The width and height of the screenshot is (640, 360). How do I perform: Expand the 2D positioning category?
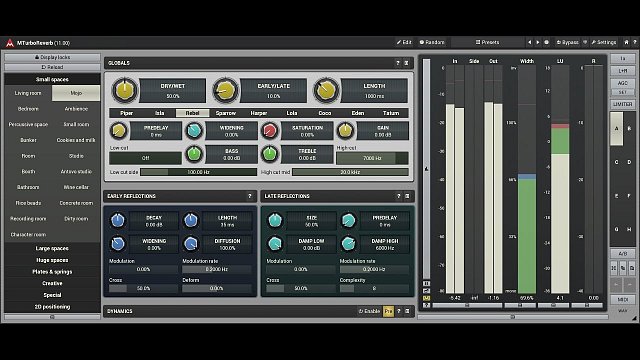(x=52, y=307)
